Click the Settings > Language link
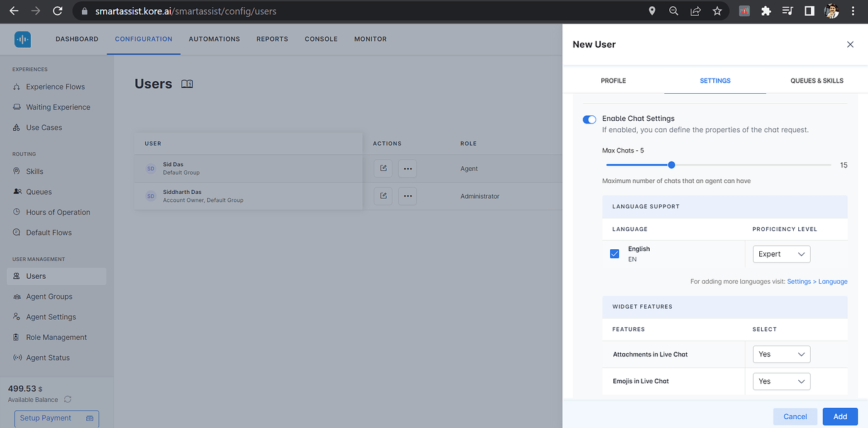Viewport: 868px width, 428px height. [818, 281]
